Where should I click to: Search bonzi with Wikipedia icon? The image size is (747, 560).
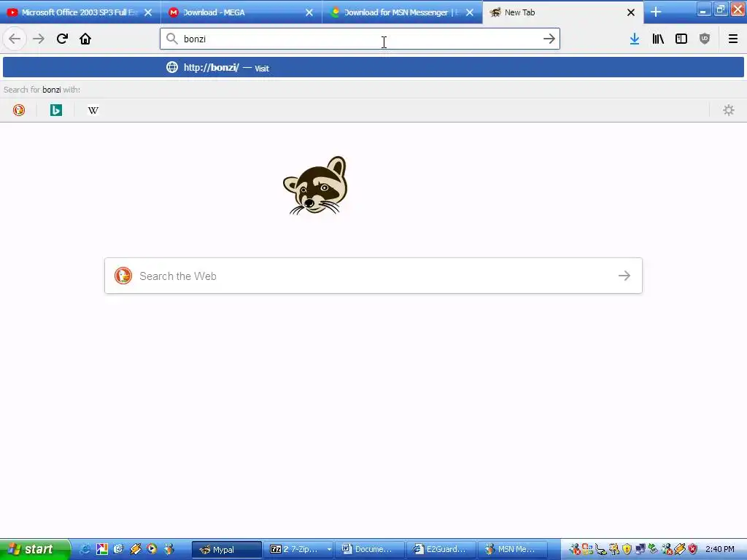click(x=93, y=111)
